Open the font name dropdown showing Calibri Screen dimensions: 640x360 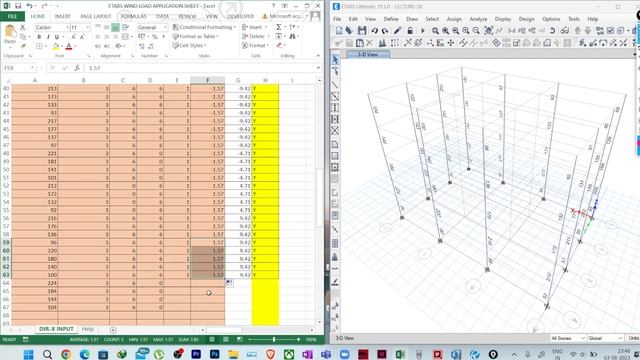coord(67,27)
